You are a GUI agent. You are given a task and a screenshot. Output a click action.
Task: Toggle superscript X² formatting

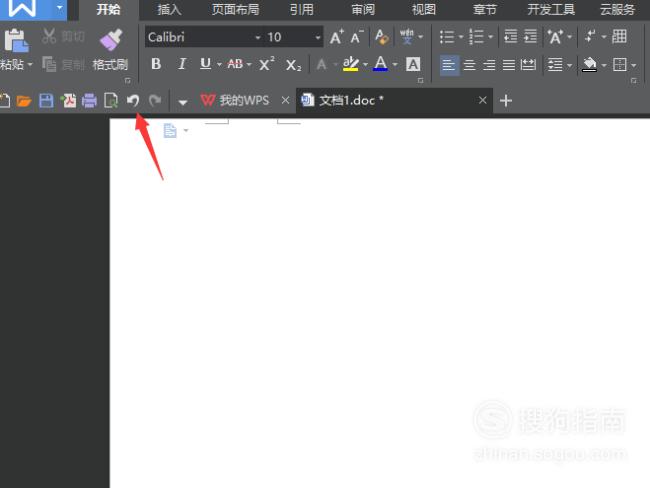click(267, 64)
